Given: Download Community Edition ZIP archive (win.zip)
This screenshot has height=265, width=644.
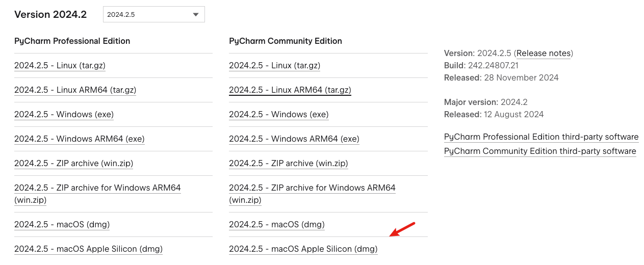Looking at the screenshot, I should pyautogui.click(x=288, y=164).
